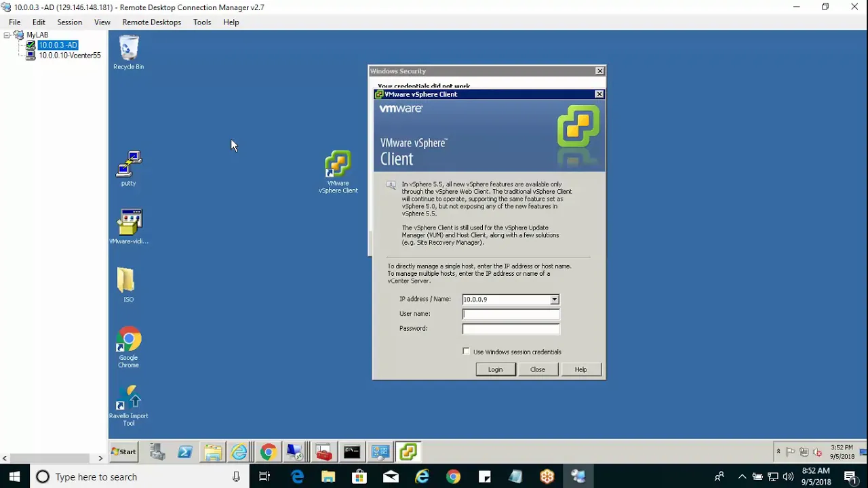This screenshot has width=868, height=488.
Task: Open File Explorer in remote taskbar
Action: click(213, 452)
